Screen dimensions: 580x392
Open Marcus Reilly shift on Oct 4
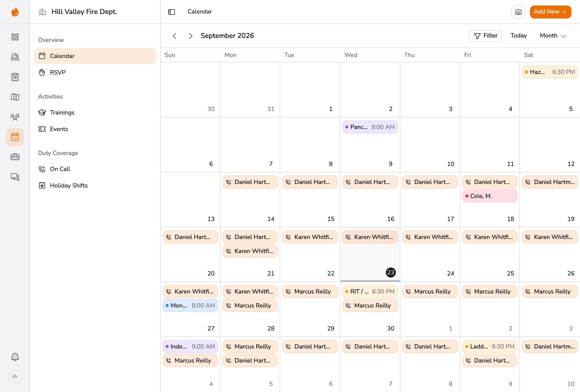coord(190,360)
